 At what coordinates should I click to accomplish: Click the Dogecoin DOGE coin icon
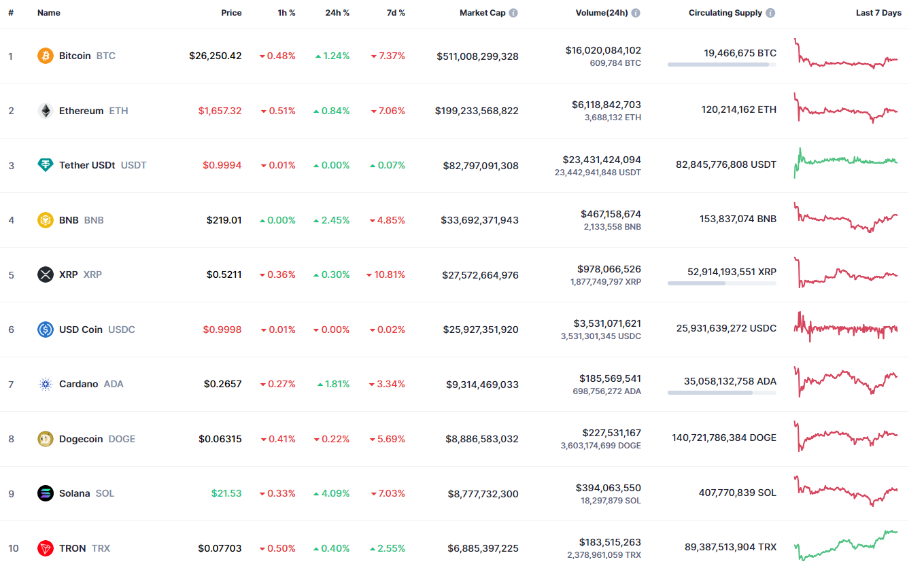click(45, 438)
